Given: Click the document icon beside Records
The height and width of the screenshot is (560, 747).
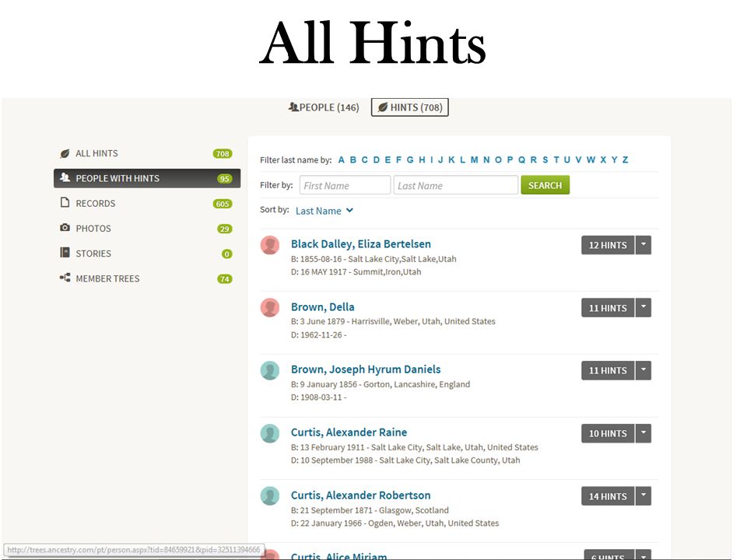Looking at the screenshot, I should (65, 202).
